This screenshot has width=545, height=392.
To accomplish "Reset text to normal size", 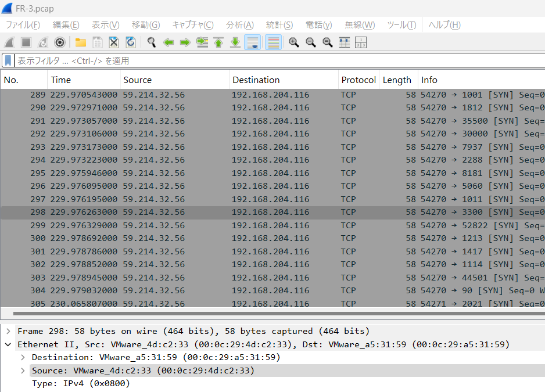I will (x=328, y=42).
